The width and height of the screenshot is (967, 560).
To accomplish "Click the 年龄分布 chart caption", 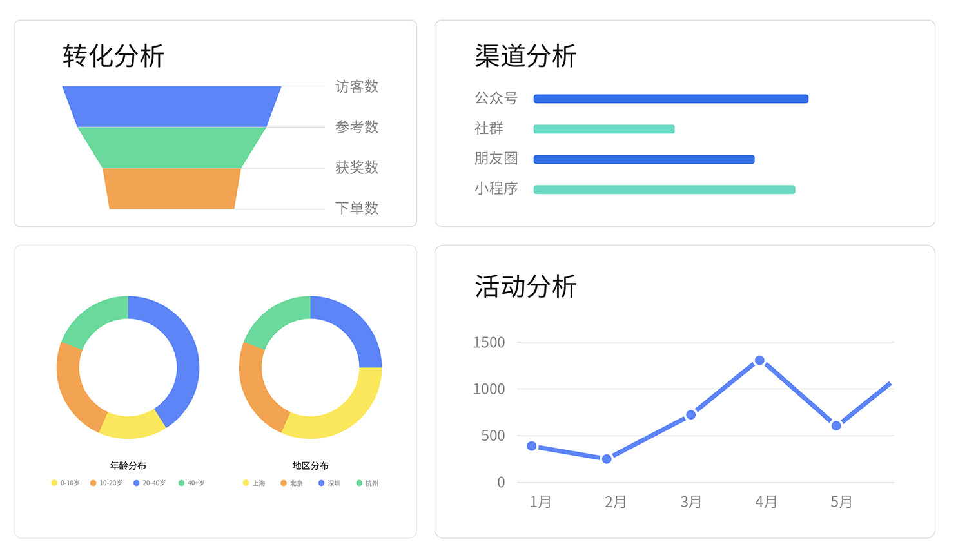I will point(128,465).
